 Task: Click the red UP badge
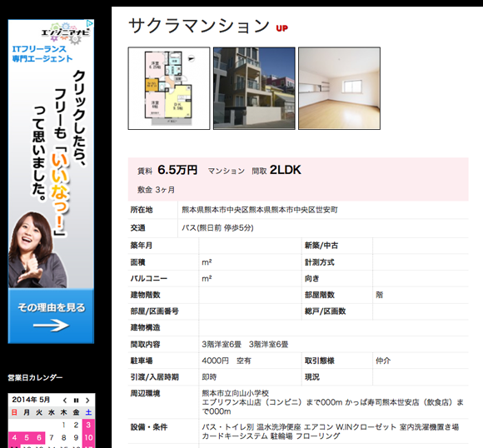pyautogui.click(x=281, y=28)
